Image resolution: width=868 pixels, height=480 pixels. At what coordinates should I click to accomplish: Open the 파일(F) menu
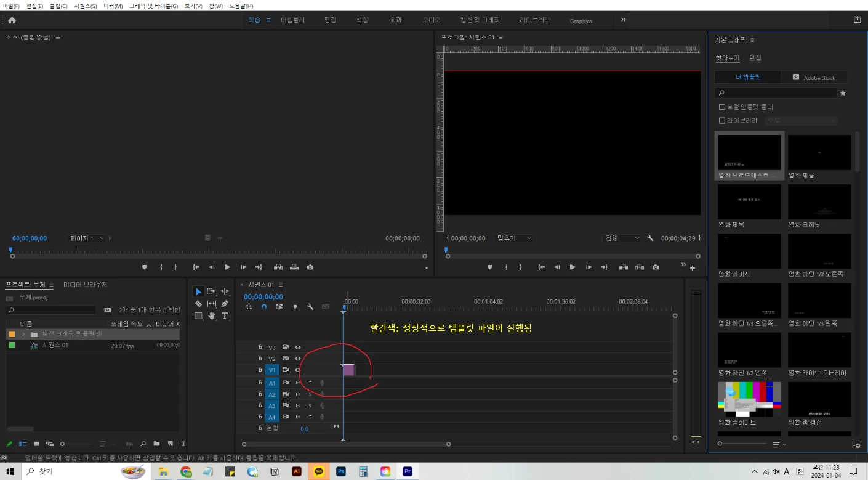click(x=11, y=6)
